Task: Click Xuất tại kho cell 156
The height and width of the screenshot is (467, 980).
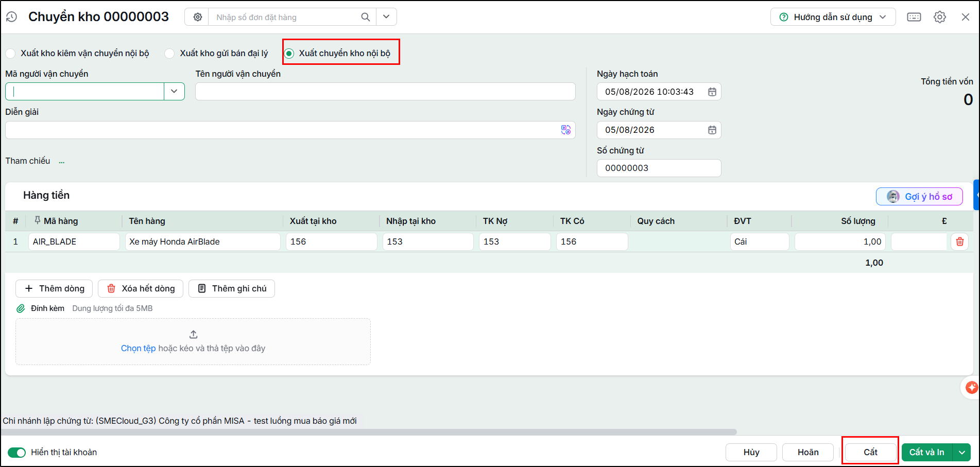Action: (331, 241)
